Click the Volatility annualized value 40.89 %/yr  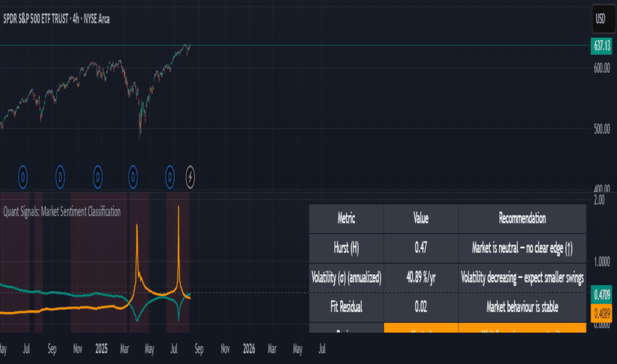[x=420, y=277]
